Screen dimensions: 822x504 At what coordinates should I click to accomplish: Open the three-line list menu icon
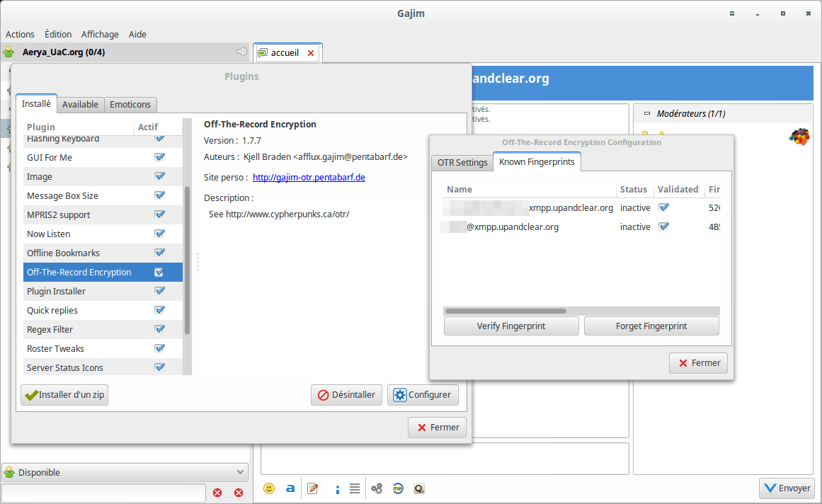[355, 488]
